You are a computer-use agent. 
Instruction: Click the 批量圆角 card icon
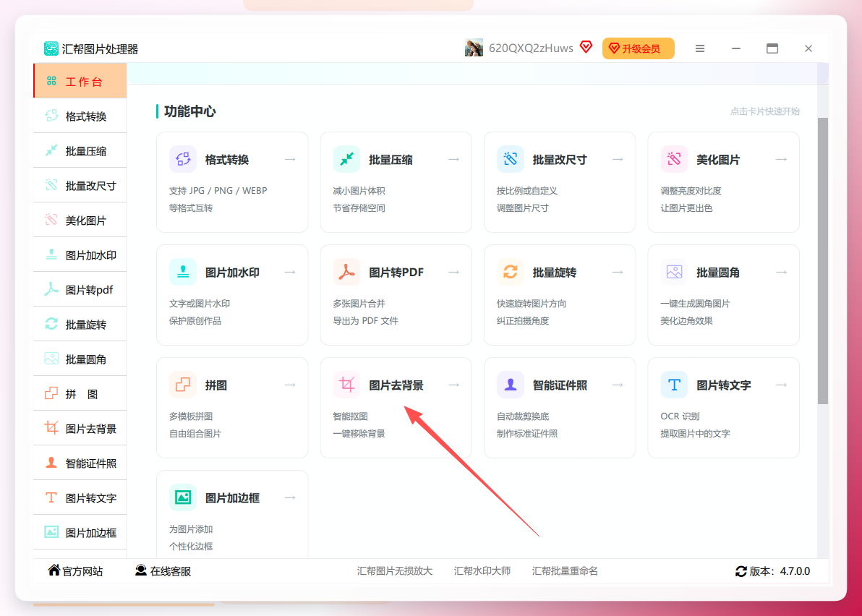tap(675, 272)
